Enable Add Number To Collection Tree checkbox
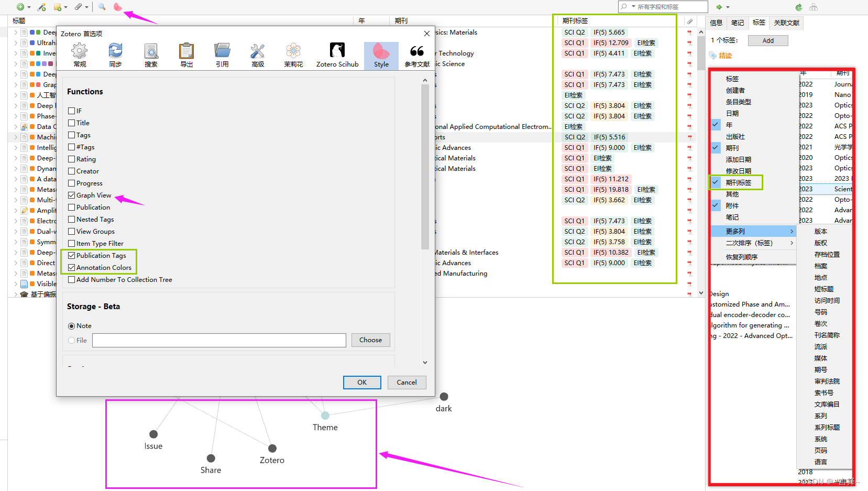 (x=72, y=279)
